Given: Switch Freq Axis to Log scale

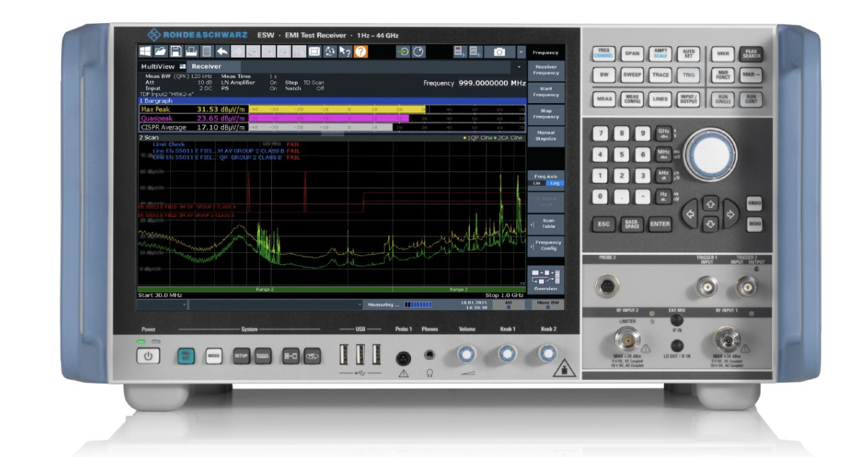Looking at the screenshot, I should tap(555, 183).
